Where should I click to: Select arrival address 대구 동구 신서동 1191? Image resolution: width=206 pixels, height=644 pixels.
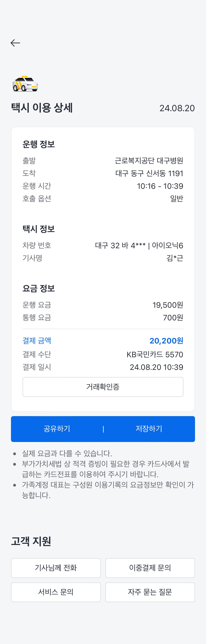point(149,173)
